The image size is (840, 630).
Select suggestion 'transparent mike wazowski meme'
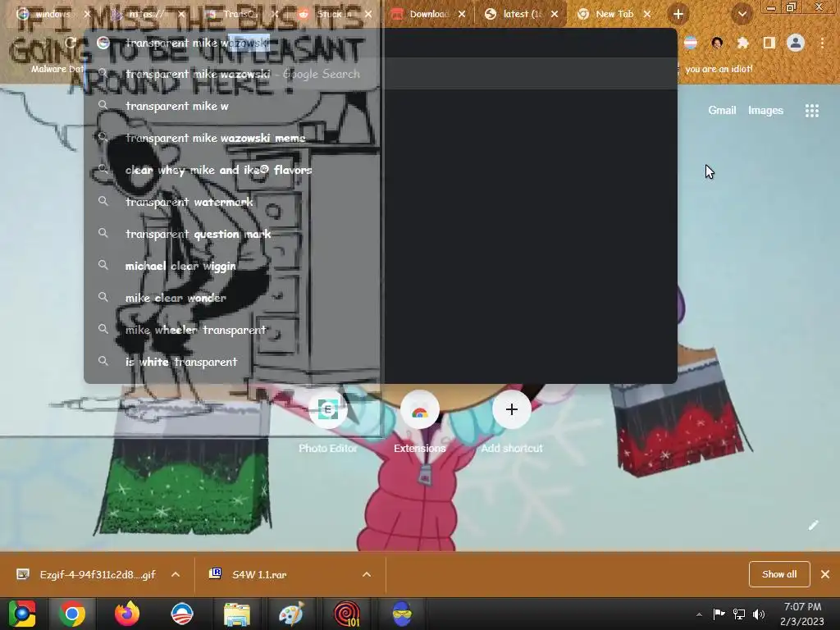tap(381, 138)
